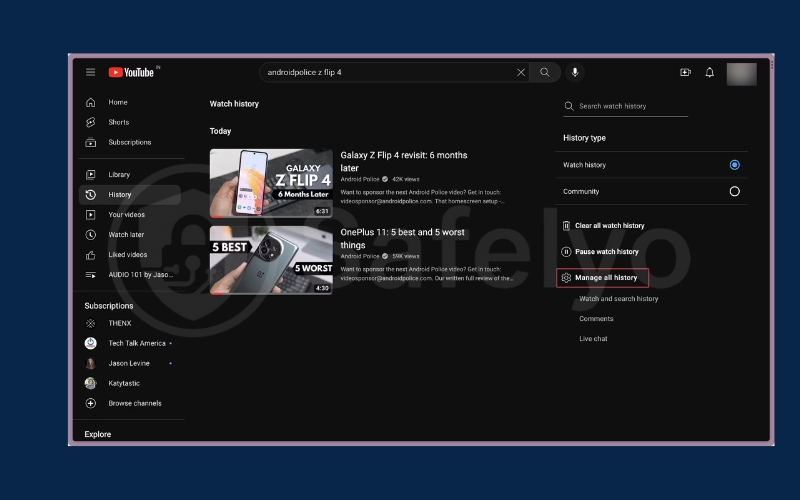
Task: Open the THENX channel avatar
Action: tap(90, 323)
